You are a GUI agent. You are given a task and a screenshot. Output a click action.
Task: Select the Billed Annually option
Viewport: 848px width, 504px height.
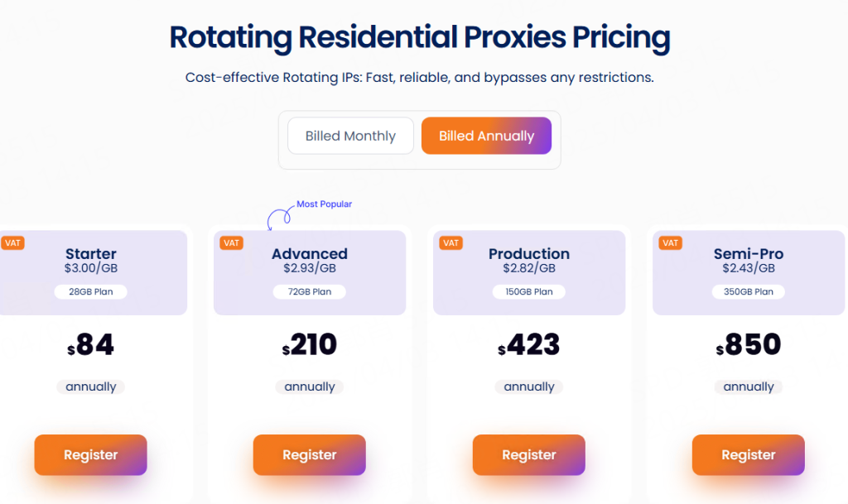pyautogui.click(x=486, y=137)
